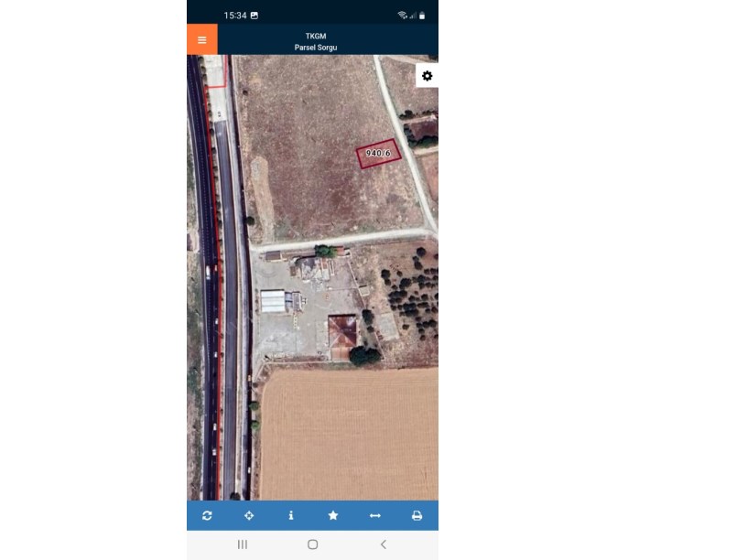Image resolution: width=747 pixels, height=560 pixels.
Task: Tap the TKGM title text
Action: tap(316, 36)
